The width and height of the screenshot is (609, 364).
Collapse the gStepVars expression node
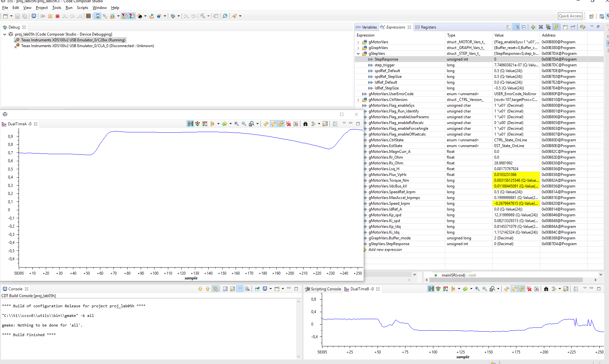[358, 54]
